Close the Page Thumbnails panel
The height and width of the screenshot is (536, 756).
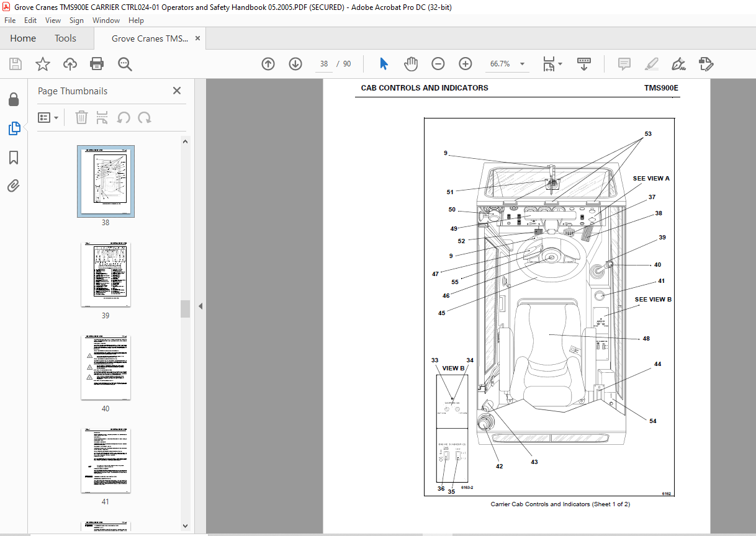tap(177, 91)
